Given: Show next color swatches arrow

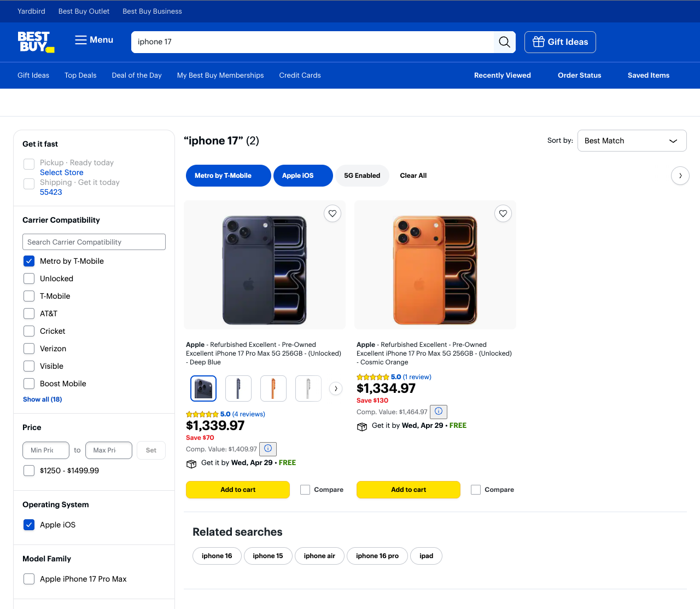Looking at the screenshot, I should point(336,388).
